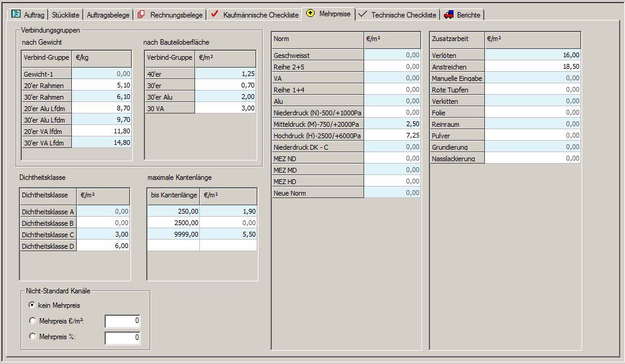
Task: Select the kein Mehrpreis option
Action: point(33,305)
